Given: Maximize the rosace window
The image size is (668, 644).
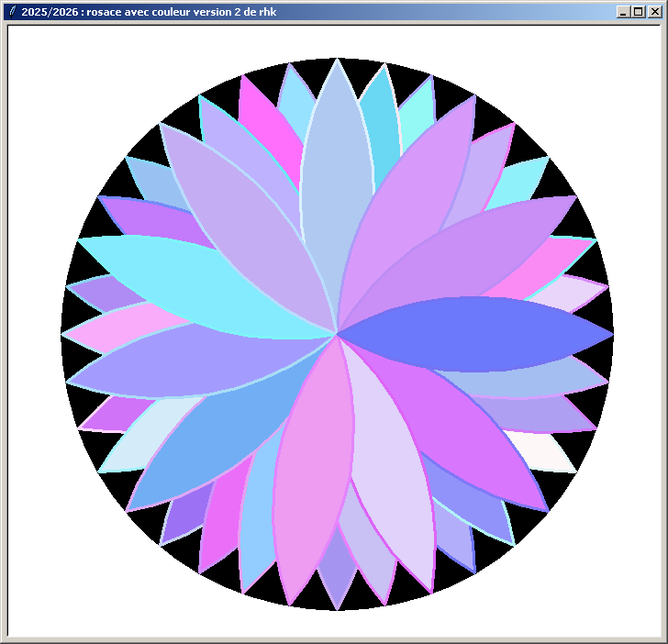Looking at the screenshot, I should (x=639, y=12).
